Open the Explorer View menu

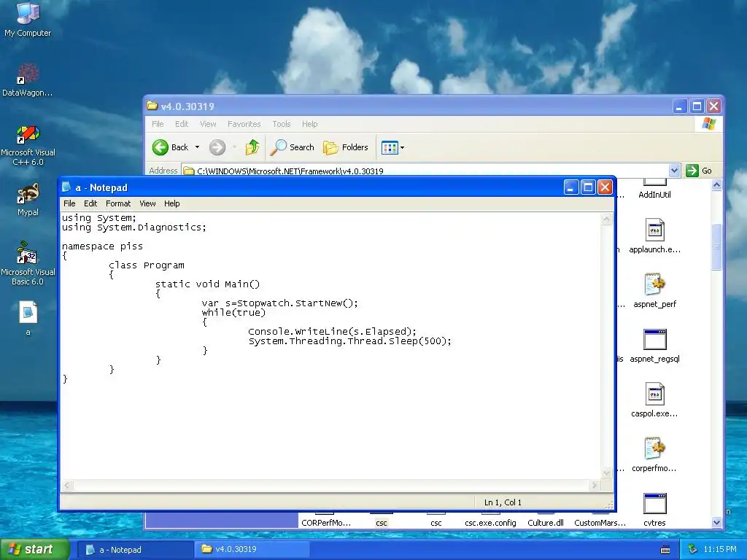pos(208,124)
